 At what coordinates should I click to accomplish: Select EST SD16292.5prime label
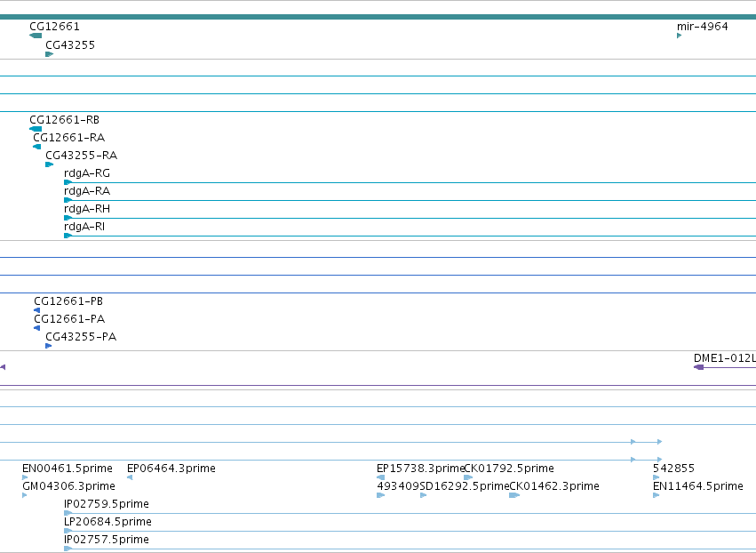pyautogui.click(x=465, y=486)
